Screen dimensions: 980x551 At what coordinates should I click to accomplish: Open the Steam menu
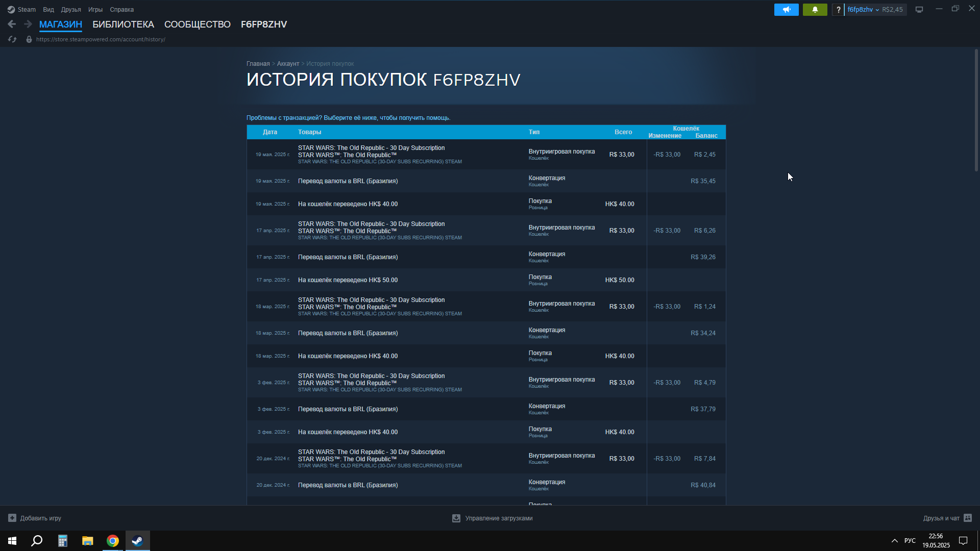pos(22,10)
